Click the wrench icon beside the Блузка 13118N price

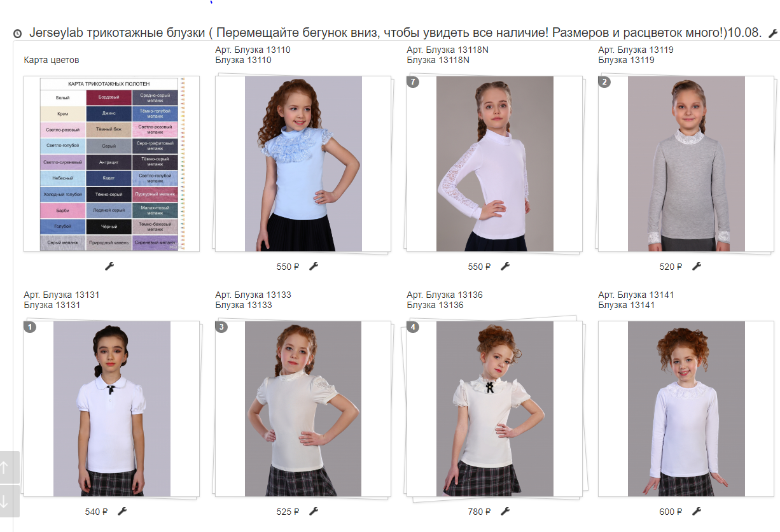pos(505,266)
